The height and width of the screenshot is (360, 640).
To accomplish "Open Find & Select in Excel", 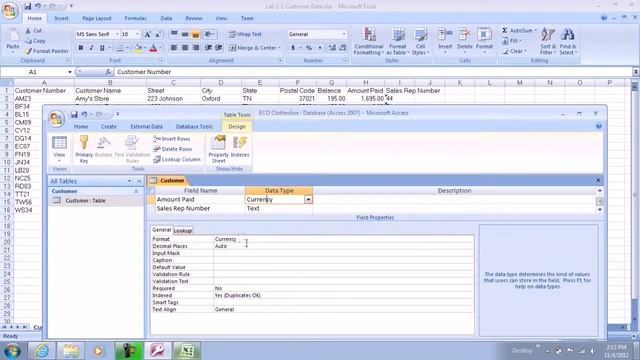I will pos(568,41).
